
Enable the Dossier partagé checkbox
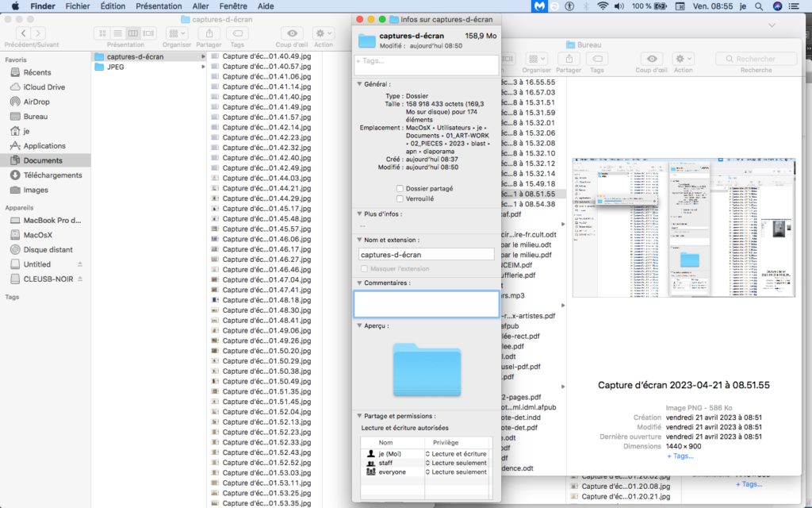click(400, 189)
